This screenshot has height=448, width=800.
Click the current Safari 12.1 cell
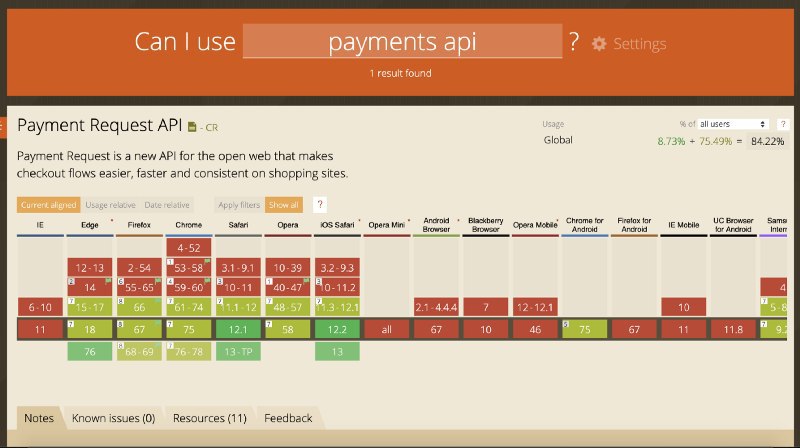pos(238,329)
